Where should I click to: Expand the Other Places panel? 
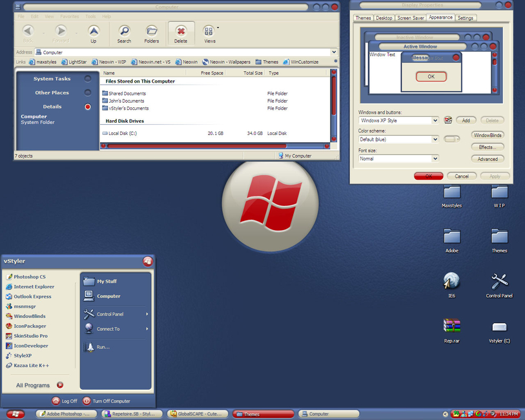[88, 92]
